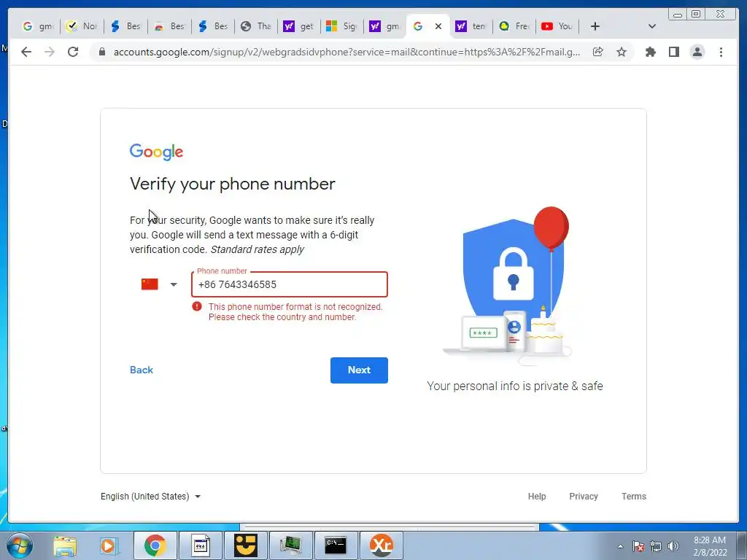Open the Chrome profile avatar
747x560 pixels.
[697, 52]
